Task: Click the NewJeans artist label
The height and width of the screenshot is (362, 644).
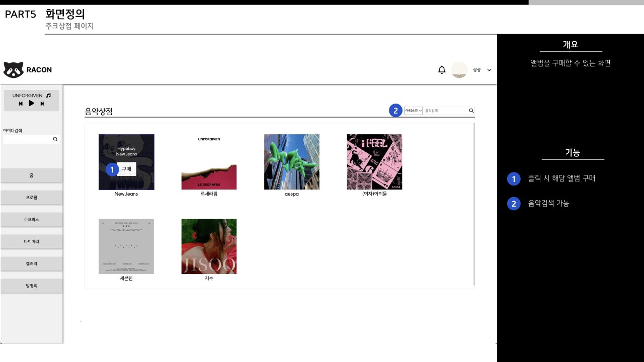Action: 126,194
